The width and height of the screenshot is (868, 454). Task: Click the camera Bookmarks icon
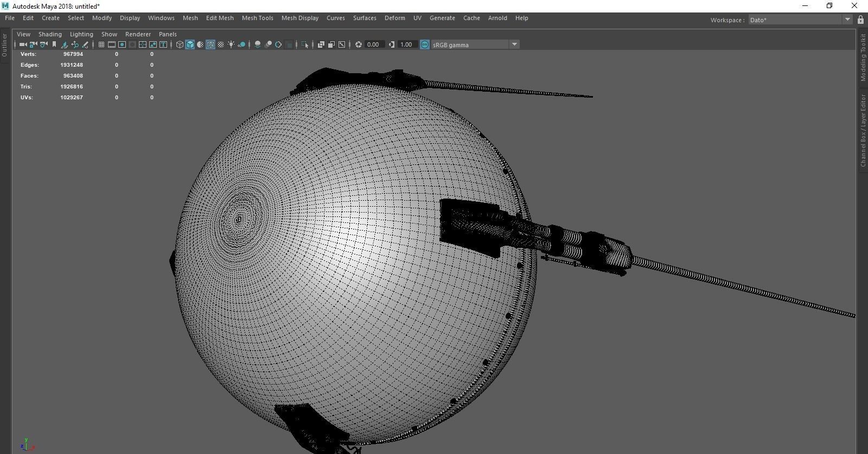coord(54,44)
